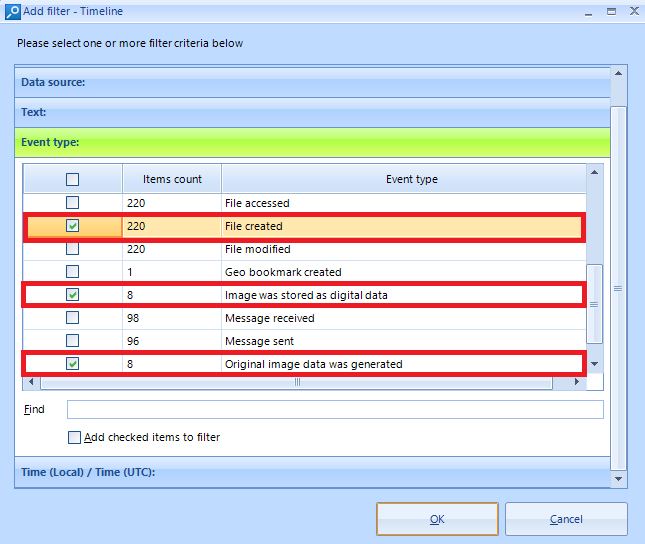Click into the Find input field

[335, 409]
